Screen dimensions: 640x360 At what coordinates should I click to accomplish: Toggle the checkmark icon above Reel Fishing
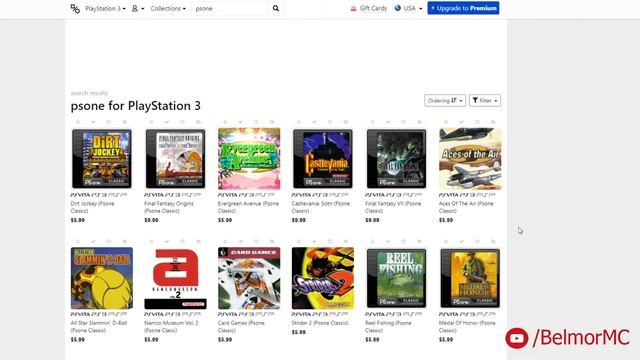click(x=388, y=242)
